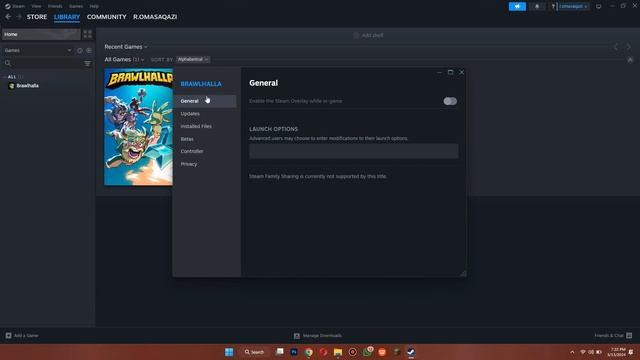Select Brawlhalla in the game list
The width and height of the screenshot is (640, 360).
coord(28,86)
